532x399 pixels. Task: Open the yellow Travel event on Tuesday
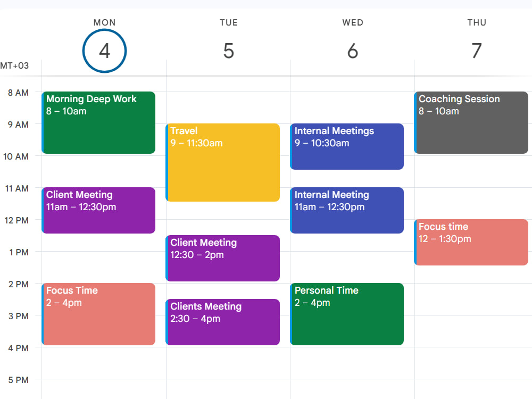click(222, 162)
